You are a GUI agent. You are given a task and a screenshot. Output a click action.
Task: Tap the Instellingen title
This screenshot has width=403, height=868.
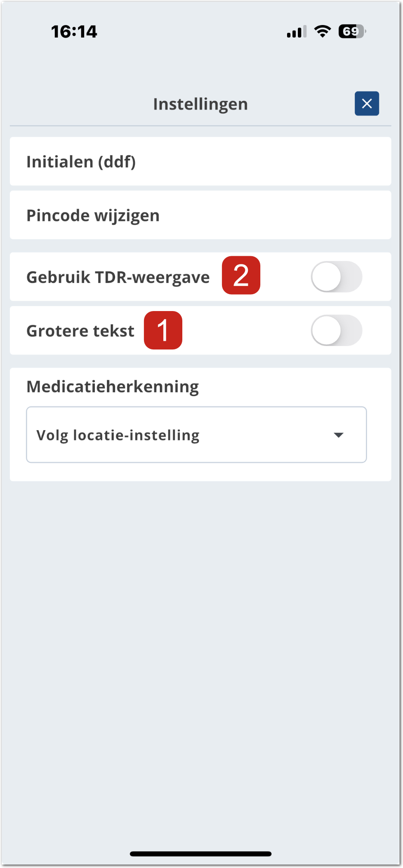200,104
